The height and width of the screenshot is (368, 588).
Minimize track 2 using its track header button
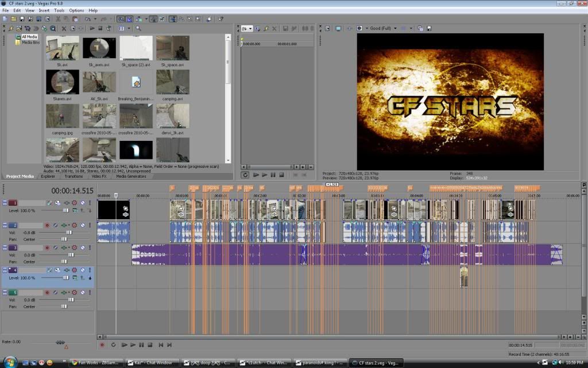[x=5, y=225]
